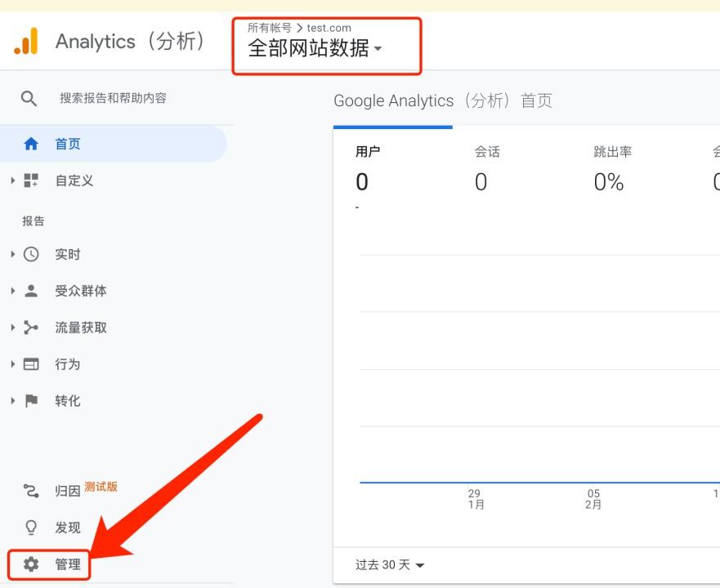The width and height of the screenshot is (720, 588).
Task: Open the search reports magnifier icon
Action: click(x=29, y=97)
